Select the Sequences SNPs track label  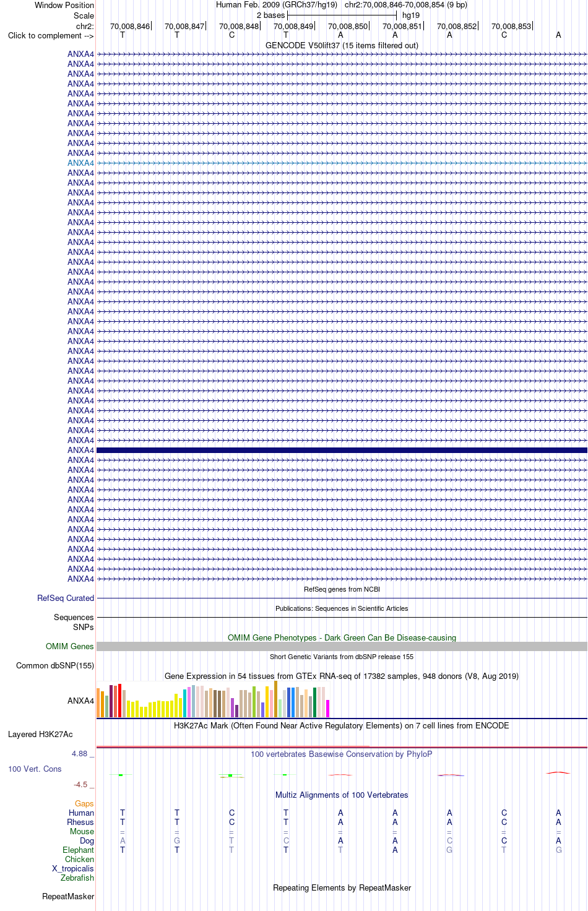click(74, 622)
